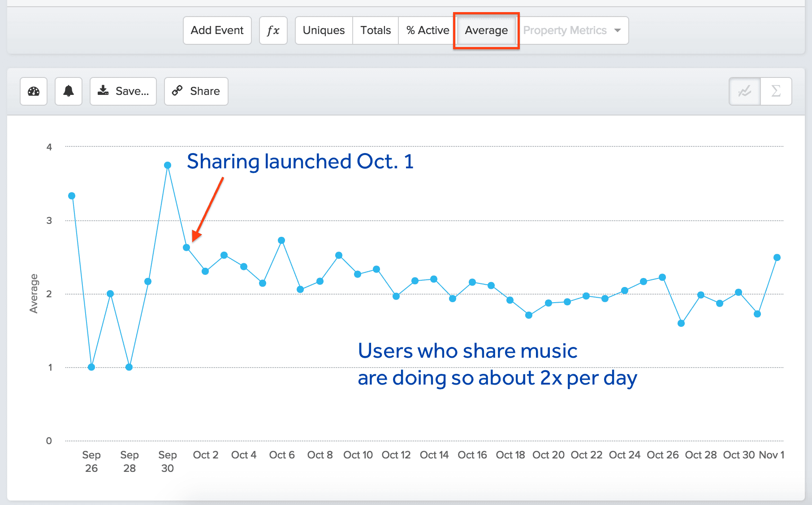Select the Sep 30 peak data point

pyautogui.click(x=168, y=165)
